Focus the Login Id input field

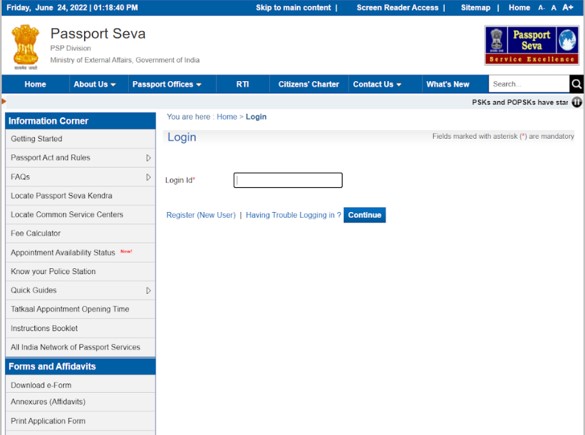288,180
